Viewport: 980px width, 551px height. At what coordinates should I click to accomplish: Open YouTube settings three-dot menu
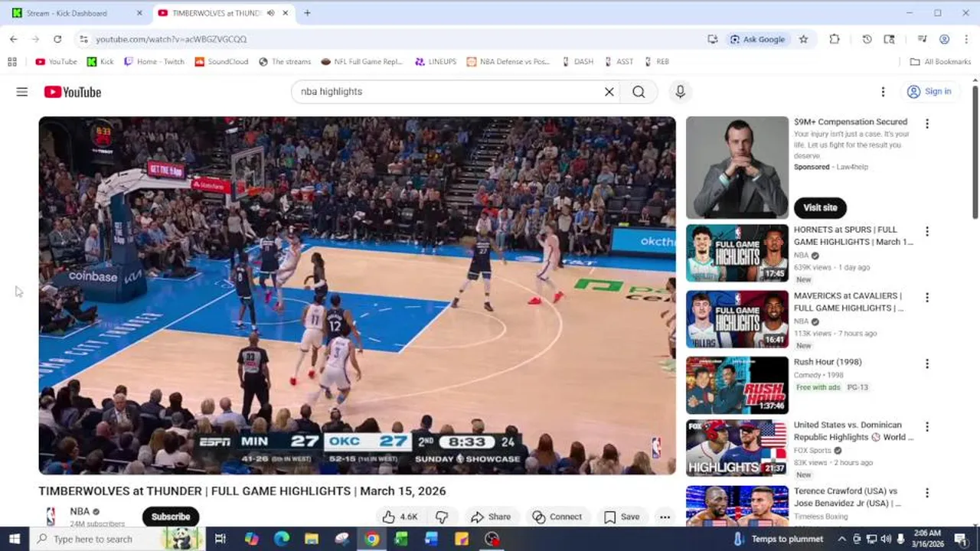(x=883, y=92)
